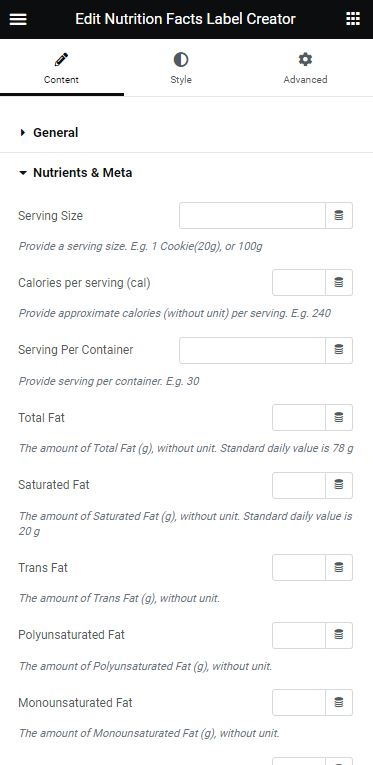Click dynamic tags icon for Calories per serving

click(x=339, y=282)
